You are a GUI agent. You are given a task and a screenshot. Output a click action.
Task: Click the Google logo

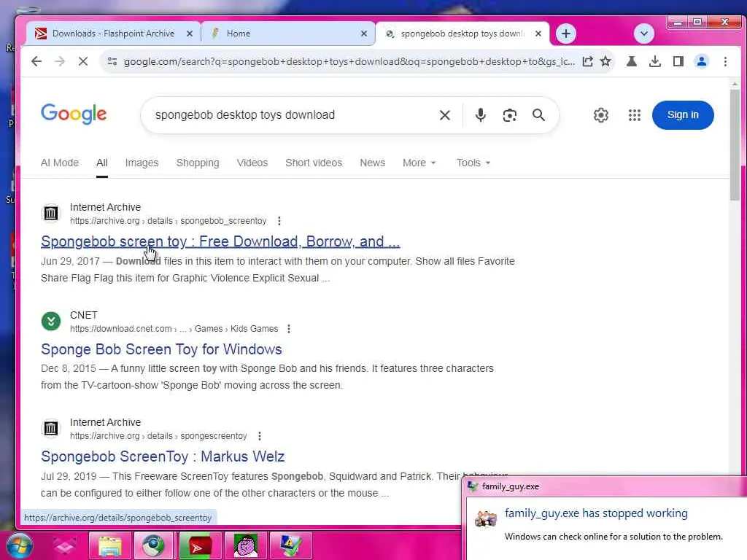coord(74,114)
